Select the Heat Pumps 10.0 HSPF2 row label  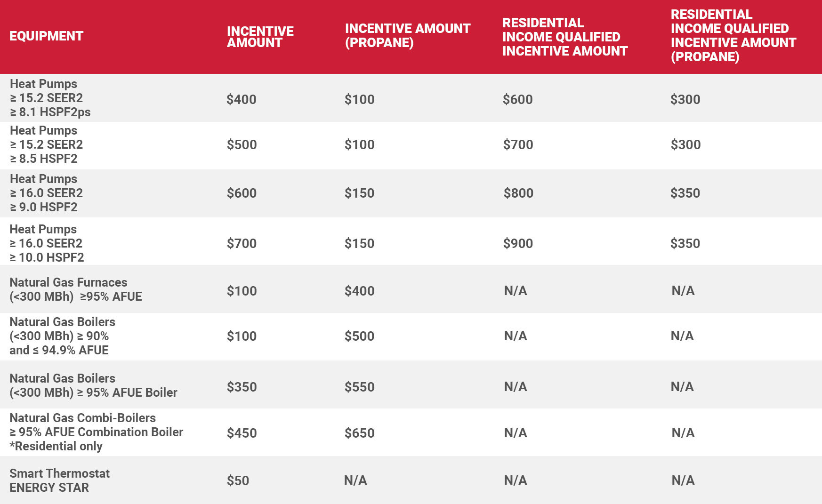pyautogui.click(x=47, y=243)
